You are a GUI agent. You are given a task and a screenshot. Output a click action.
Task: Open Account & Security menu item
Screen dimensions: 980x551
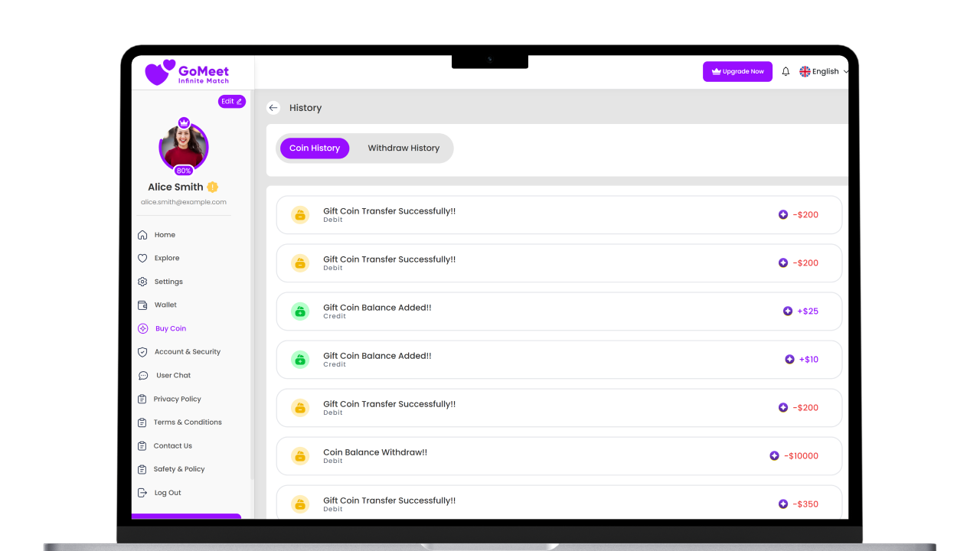(x=187, y=352)
